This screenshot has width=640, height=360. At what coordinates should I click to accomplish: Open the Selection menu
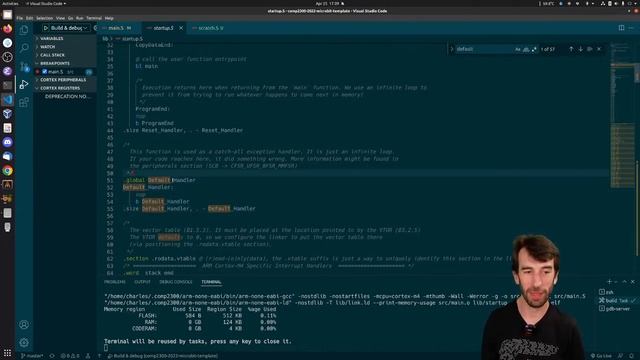pyautogui.click(x=44, y=18)
